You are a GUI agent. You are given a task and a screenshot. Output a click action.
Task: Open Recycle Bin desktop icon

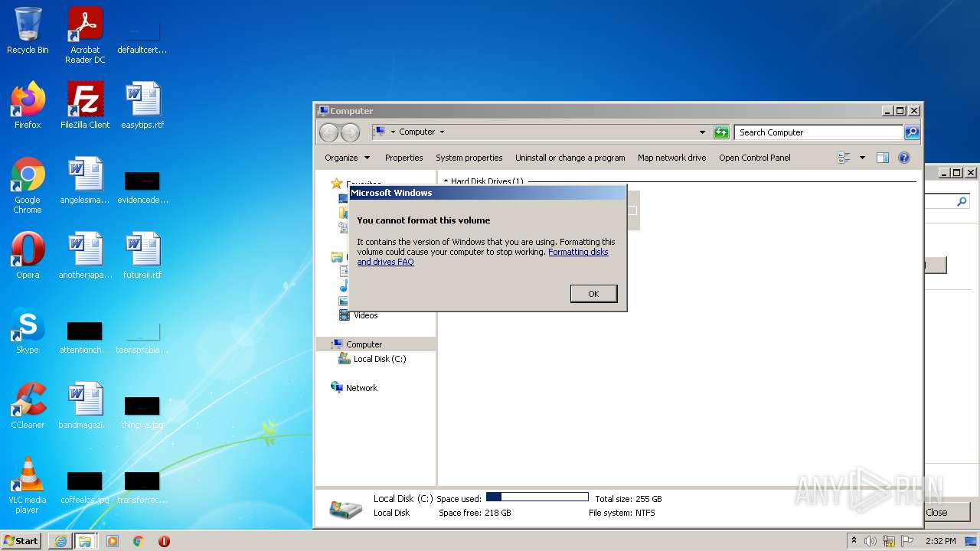tap(28, 31)
